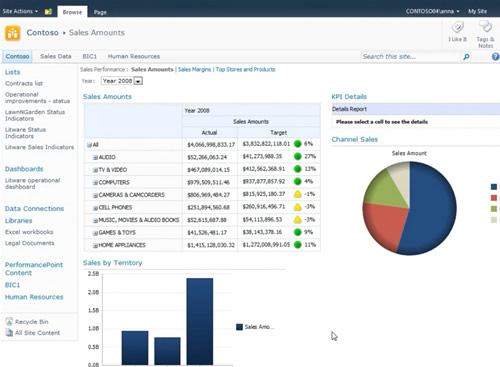This screenshot has height=367, width=500.
Task: Expand the TV & VIDEO row
Action: tap(95, 170)
